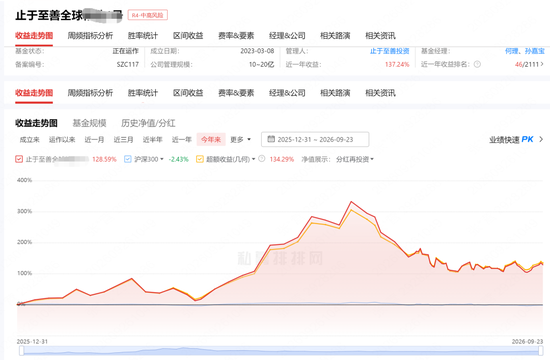This screenshot has width=550, height=360.
Task: Open the 超额收益(几何) type dropdown
Action: coord(253,159)
